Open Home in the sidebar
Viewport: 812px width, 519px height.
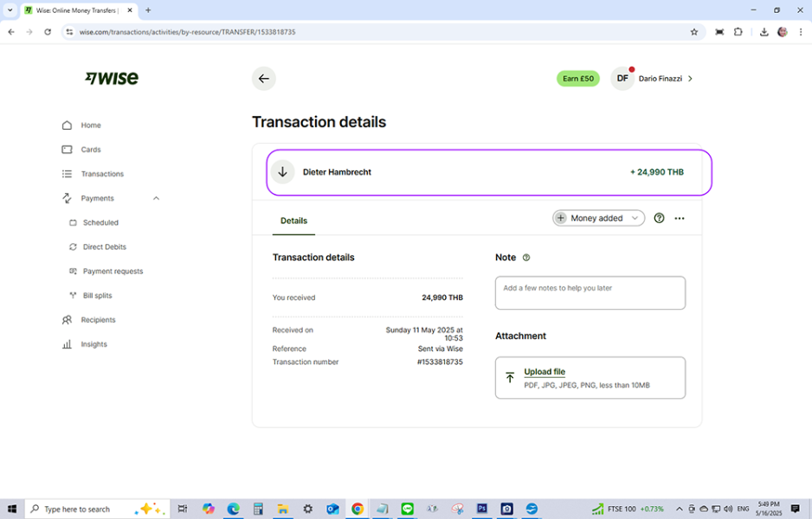(x=91, y=125)
